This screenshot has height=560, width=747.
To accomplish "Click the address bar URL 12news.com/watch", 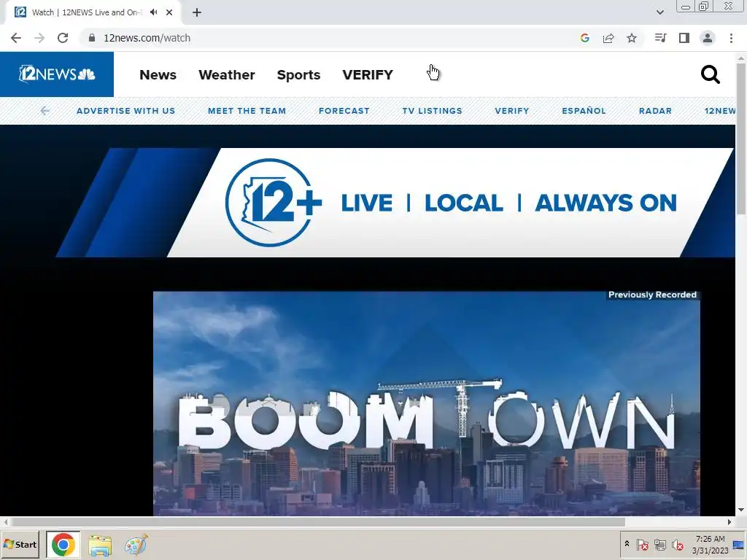I will coord(147,38).
